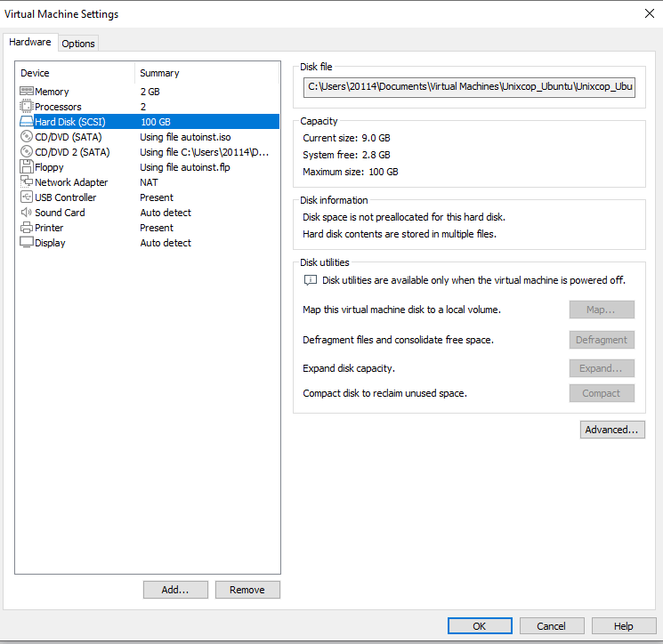The image size is (663, 644).
Task: Switch to the Hardware tab
Action: 30,42
